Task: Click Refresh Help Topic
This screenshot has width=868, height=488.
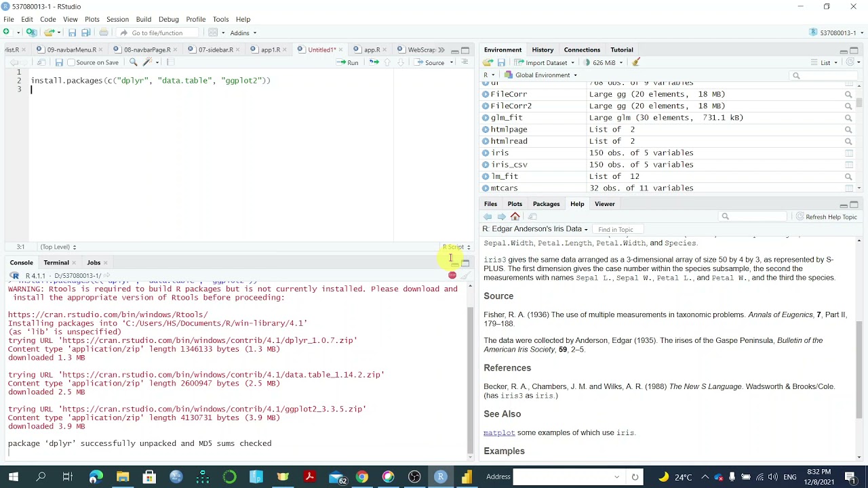Action: pos(827,217)
